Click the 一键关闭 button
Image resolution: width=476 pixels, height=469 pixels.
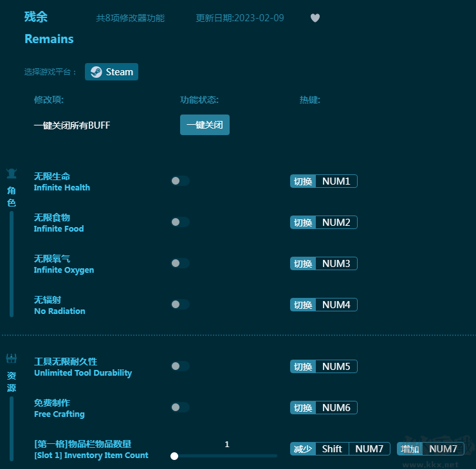[205, 125]
